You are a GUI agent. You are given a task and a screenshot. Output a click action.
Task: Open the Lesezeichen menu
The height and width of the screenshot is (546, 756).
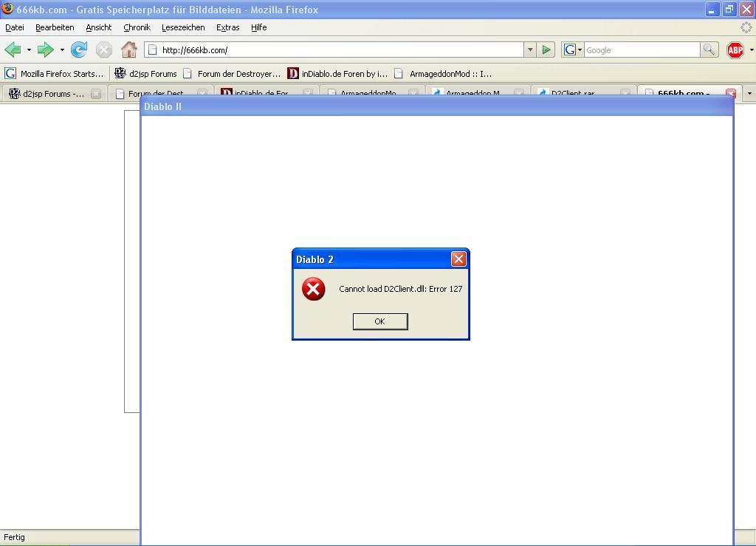(183, 27)
